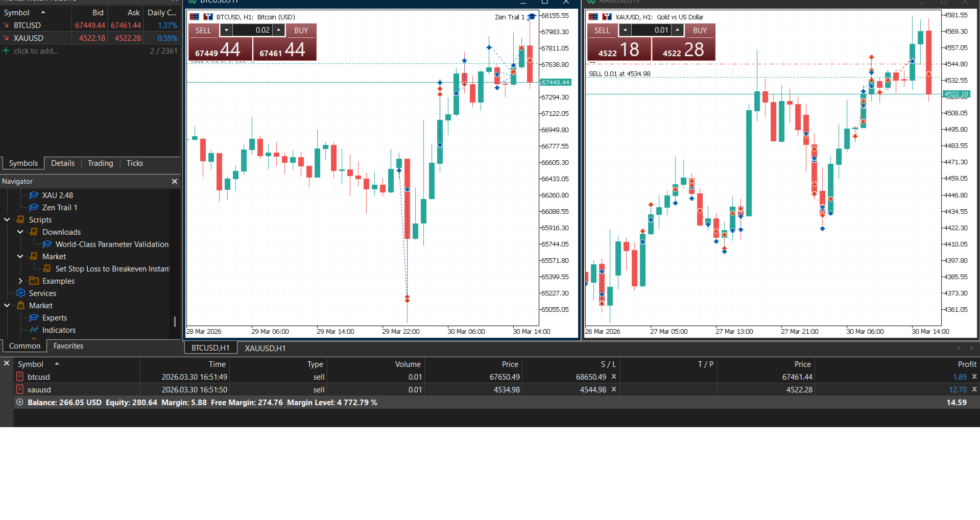Click BUY label on the BTCUSD chart panel
The width and height of the screenshot is (980, 520).
pyautogui.click(x=301, y=30)
